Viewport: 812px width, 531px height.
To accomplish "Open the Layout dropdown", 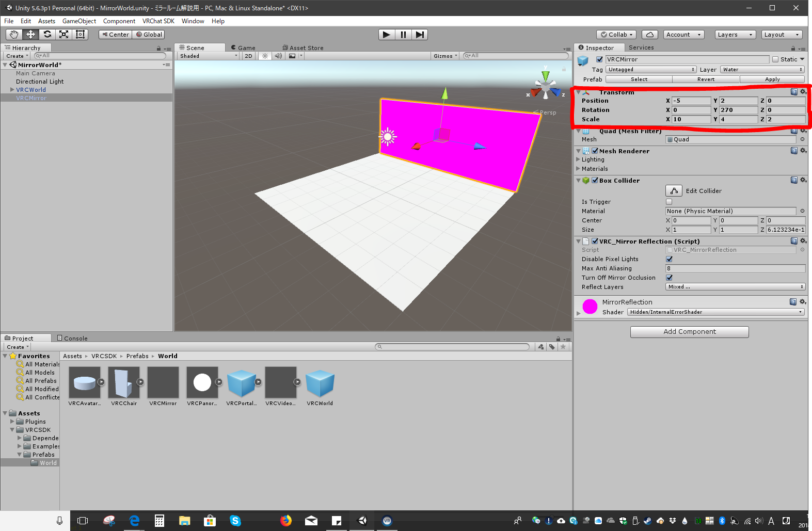I will tap(782, 35).
